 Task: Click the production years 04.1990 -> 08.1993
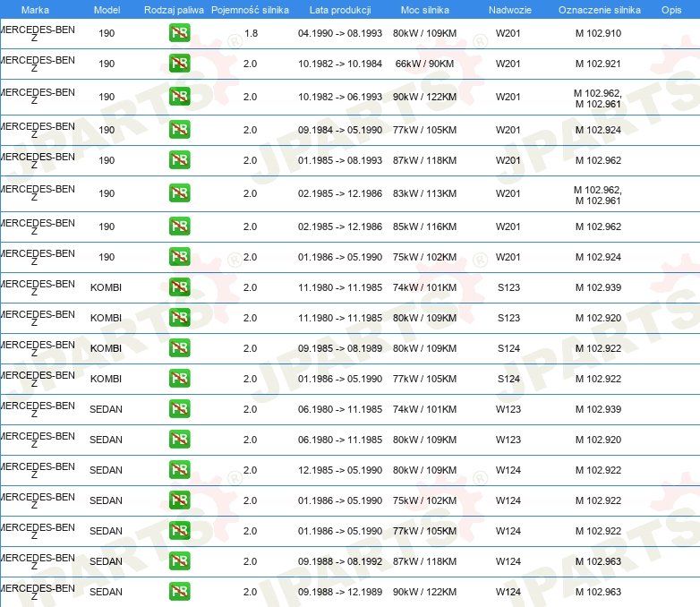[340, 33]
